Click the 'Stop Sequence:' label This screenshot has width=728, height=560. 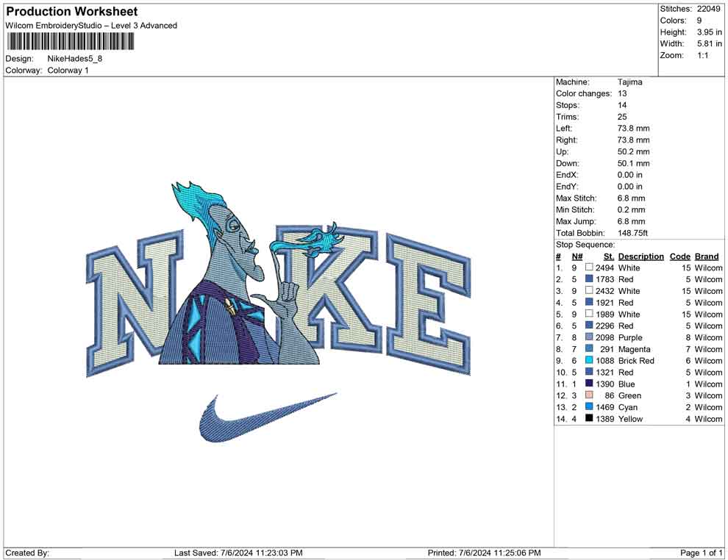[x=585, y=245]
